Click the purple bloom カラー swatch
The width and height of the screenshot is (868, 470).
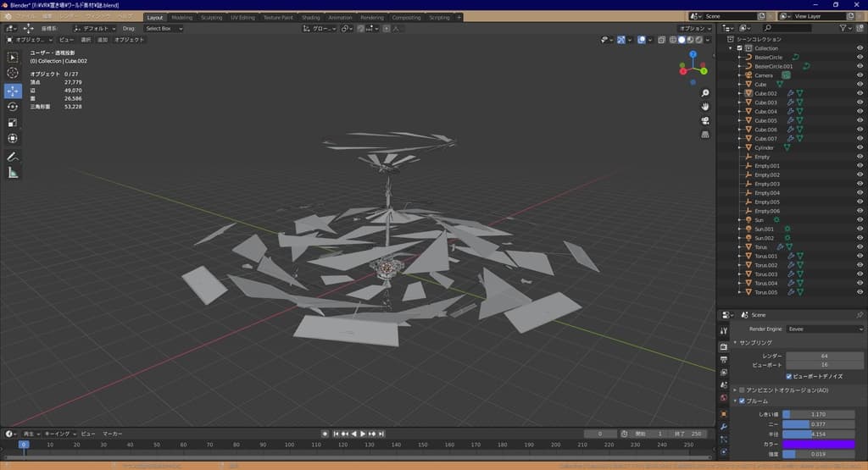tap(818, 444)
